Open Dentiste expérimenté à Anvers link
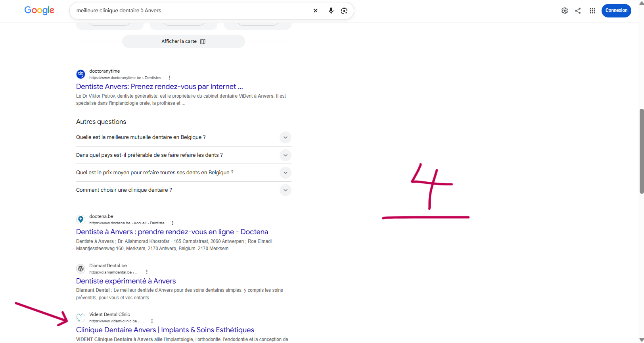Viewport: 644px width, 343px height. (126, 281)
